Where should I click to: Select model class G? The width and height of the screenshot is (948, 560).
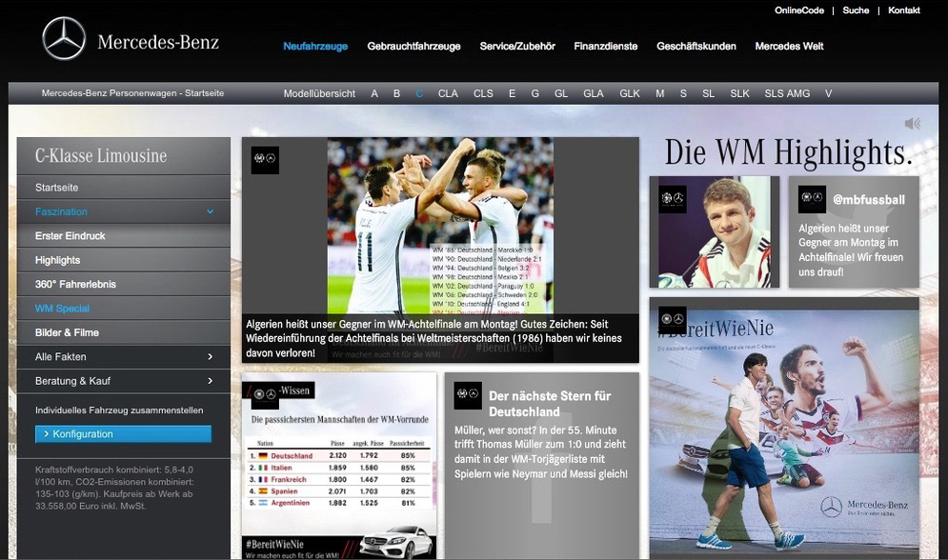[535, 93]
